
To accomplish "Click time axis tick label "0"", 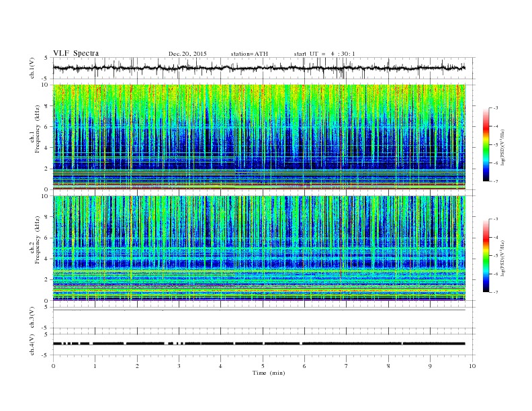I will point(53,366).
